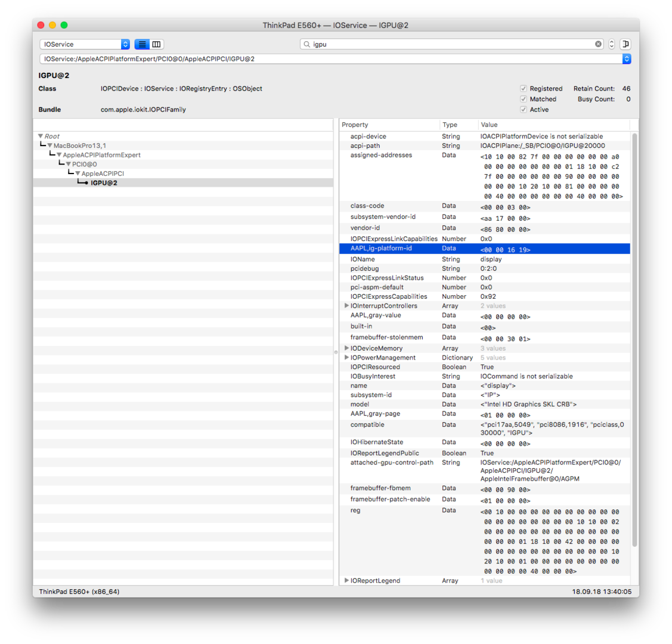The width and height of the screenshot is (672, 644).
Task: Select the attached-gpu-control-path property
Action: coord(484,471)
